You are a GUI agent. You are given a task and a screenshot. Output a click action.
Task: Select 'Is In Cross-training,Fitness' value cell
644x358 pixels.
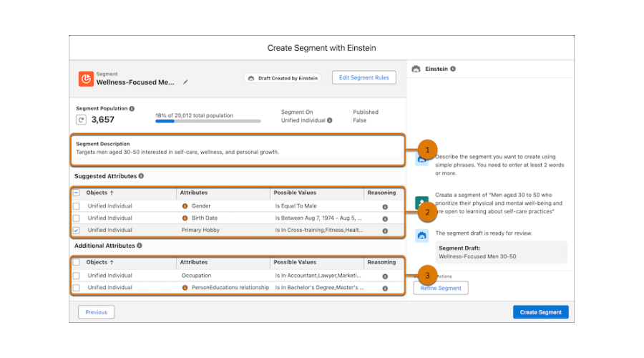[318, 230]
